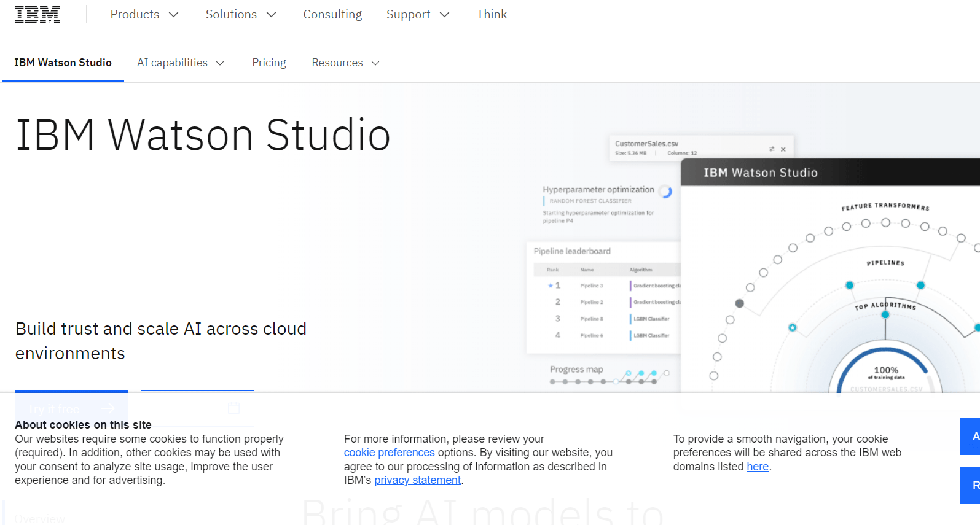This screenshot has height=525, width=980.
Task: Click the Progress map graphic
Action: (x=610, y=377)
